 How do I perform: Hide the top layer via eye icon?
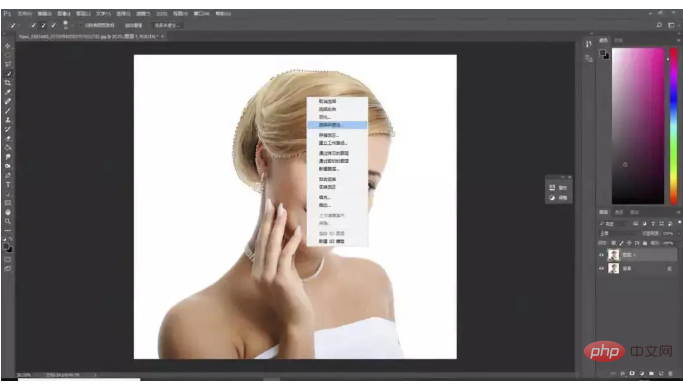(602, 255)
